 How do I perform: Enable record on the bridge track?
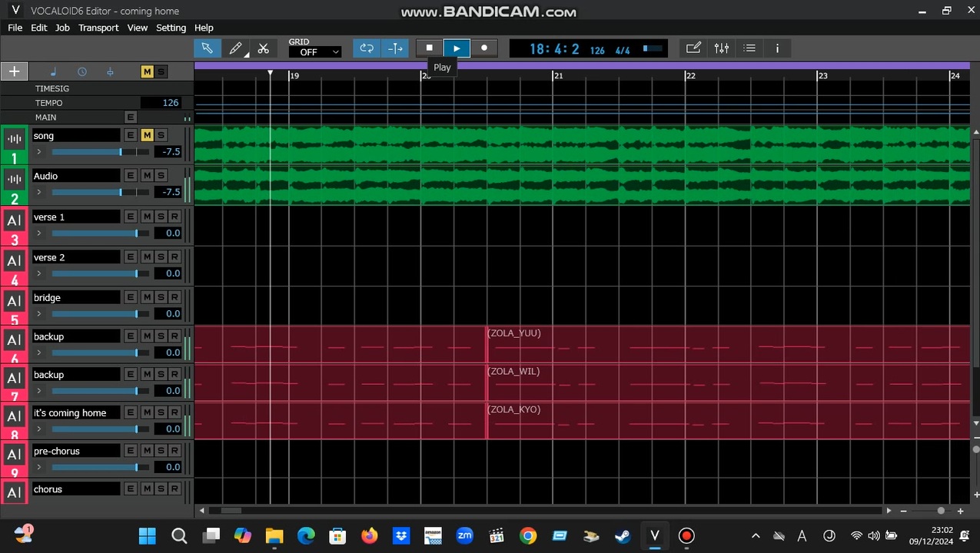point(174,297)
